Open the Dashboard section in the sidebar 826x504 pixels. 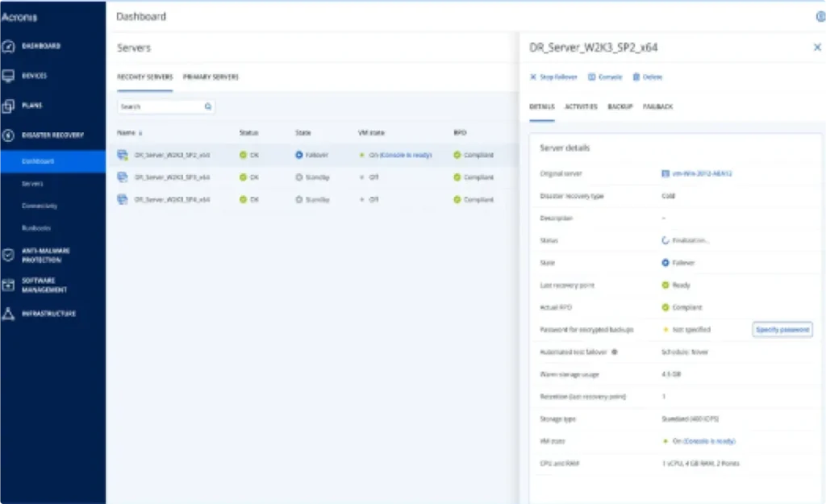click(x=40, y=46)
